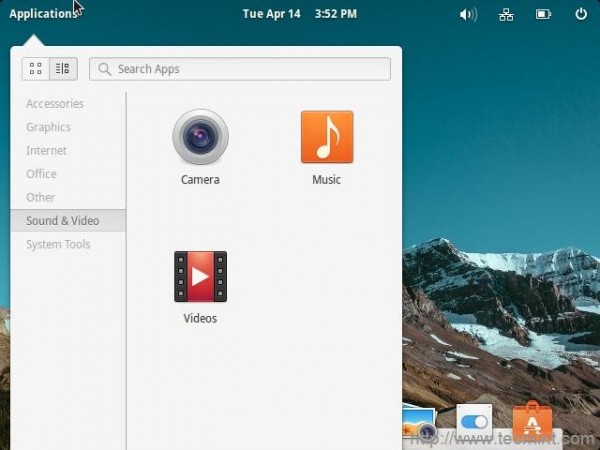Open the date and time indicator
Viewport: 600px width, 450px height.
(x=300, y=14)
